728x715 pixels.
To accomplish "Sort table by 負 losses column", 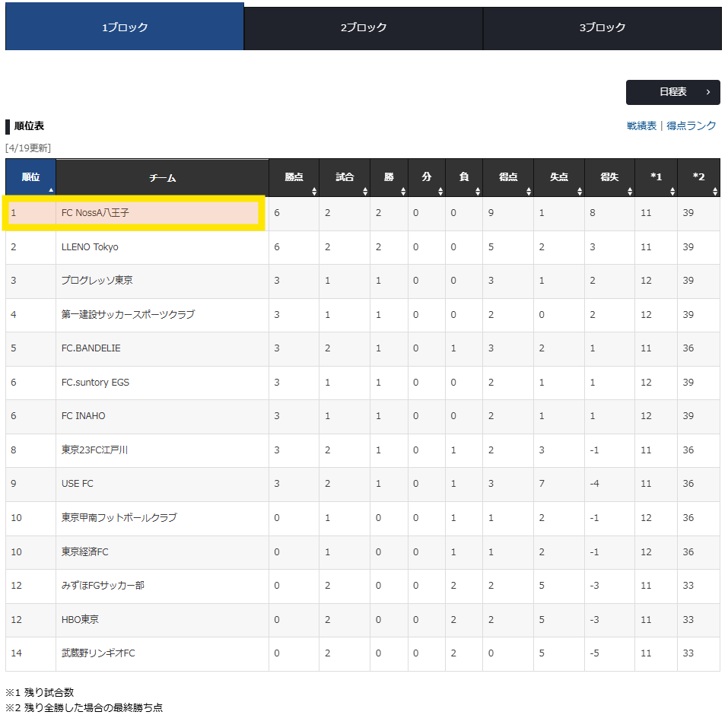I will click(463, 178).
